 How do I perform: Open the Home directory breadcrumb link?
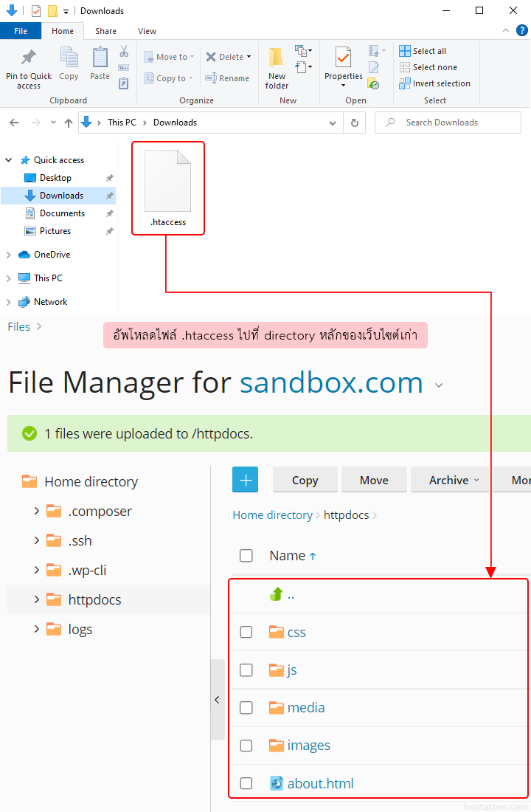coord(272,515)
